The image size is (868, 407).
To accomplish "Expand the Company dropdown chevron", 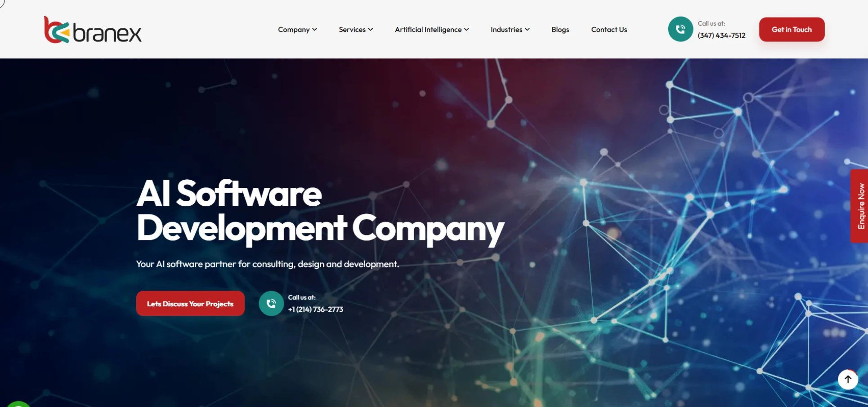I will [315, 30].
